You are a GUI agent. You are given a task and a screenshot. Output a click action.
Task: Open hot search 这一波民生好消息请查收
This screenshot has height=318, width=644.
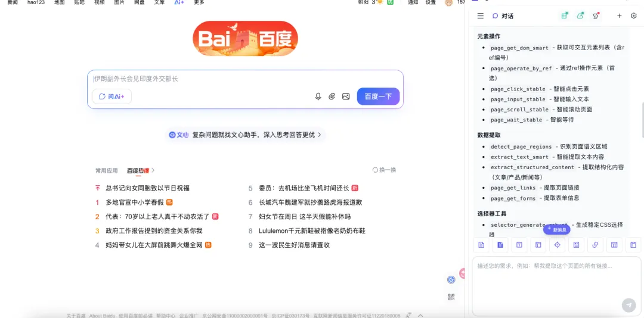(x=294, y=245)
